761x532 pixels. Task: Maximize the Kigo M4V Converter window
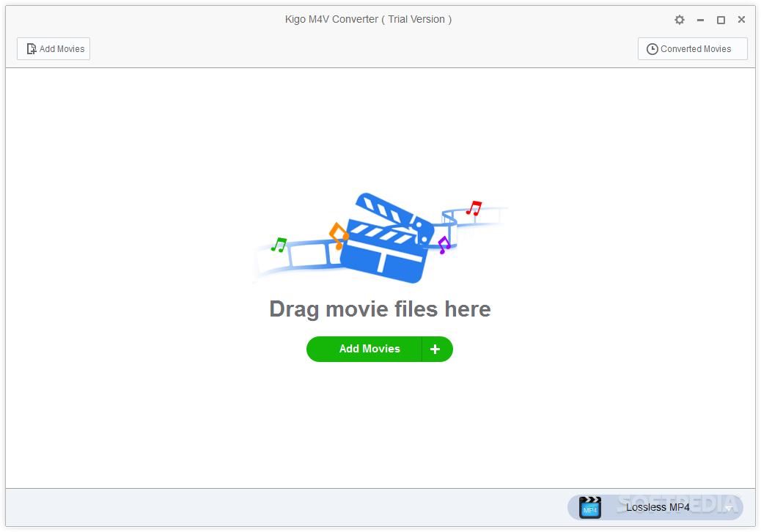721,20
